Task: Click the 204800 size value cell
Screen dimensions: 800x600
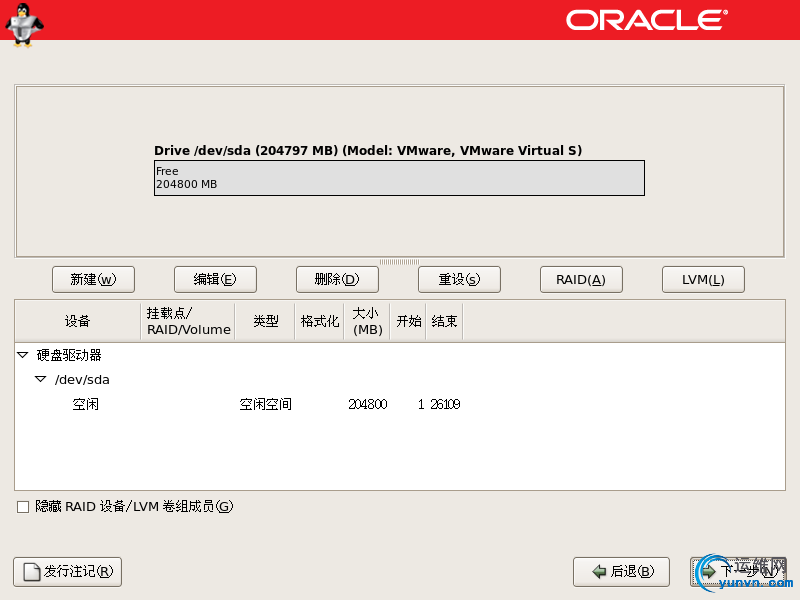Action: pos(367,404)
